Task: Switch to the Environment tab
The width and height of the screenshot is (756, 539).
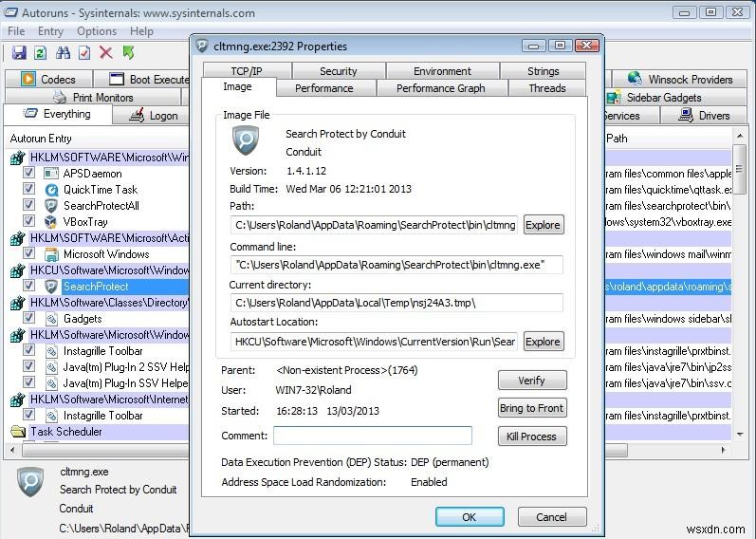Action: point(443,71)
